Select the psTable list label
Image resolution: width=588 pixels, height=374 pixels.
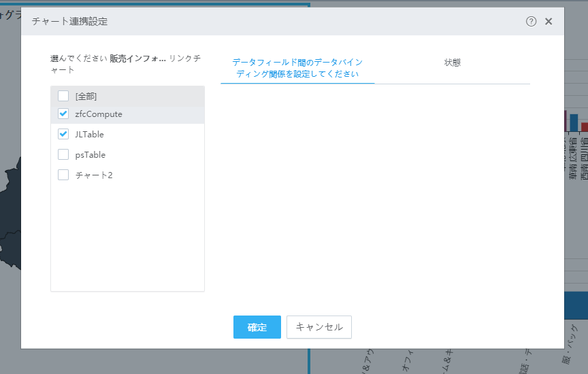click(x=90, y=155)
